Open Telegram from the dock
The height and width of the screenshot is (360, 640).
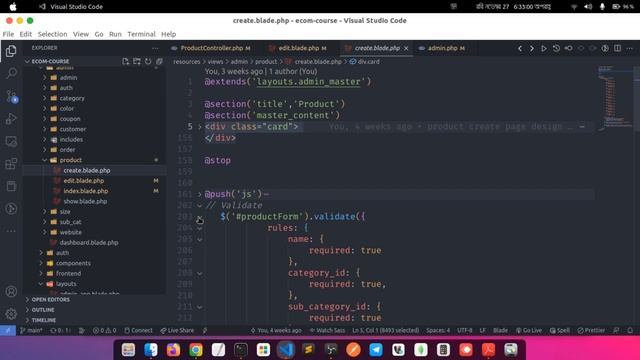point(376,350)
